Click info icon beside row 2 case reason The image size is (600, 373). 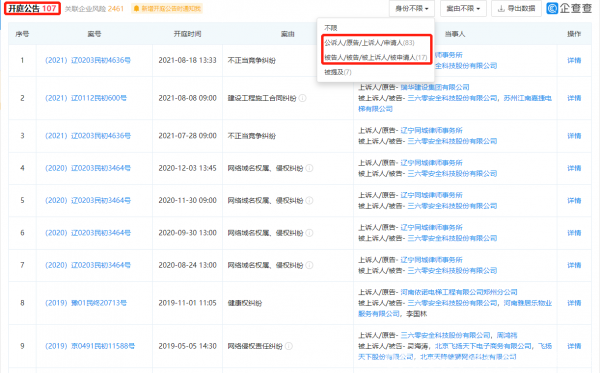click(302, 98)
